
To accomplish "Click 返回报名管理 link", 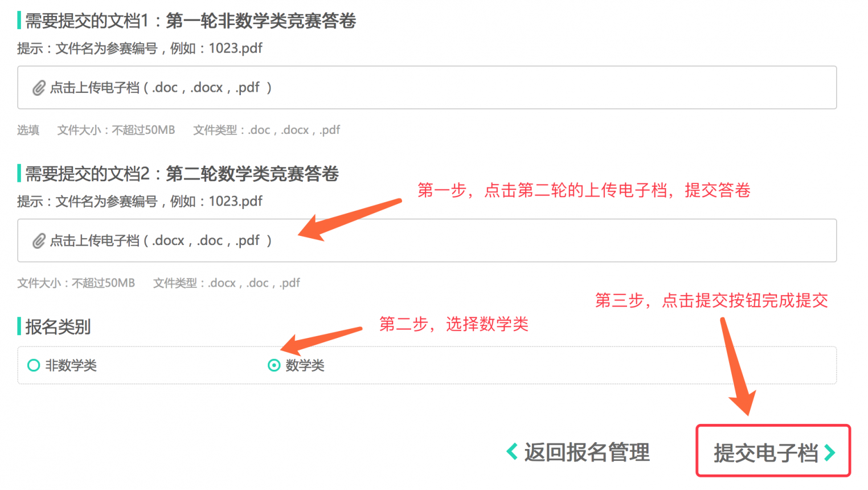I will 587,452.
